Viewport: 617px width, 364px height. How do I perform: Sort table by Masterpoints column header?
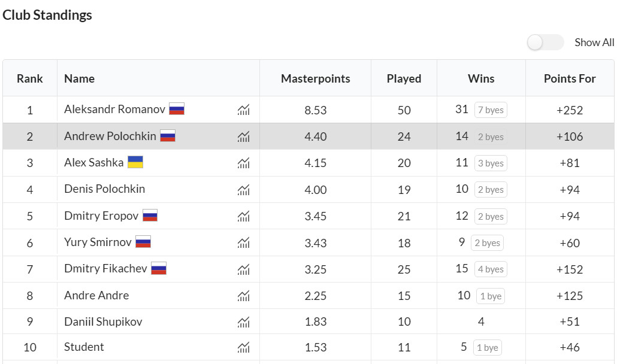pyautogui.click(x=315, y=78)
